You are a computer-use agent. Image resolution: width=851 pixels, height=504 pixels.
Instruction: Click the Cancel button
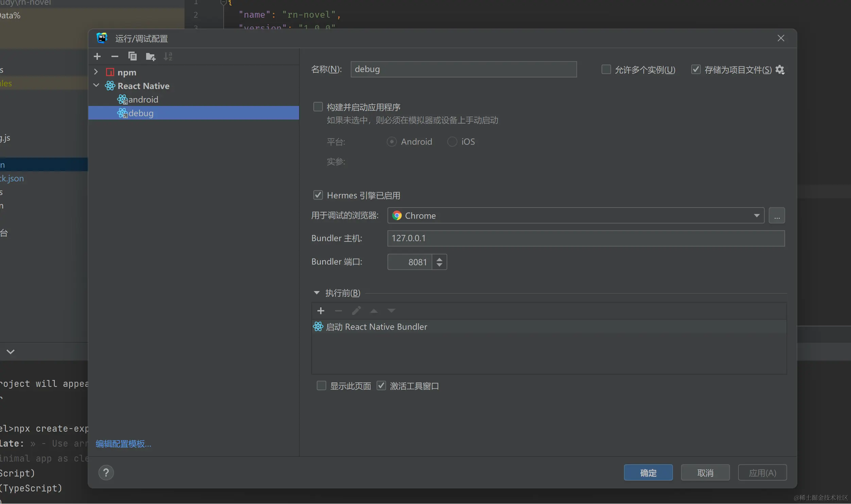click(x=705, y=472)
